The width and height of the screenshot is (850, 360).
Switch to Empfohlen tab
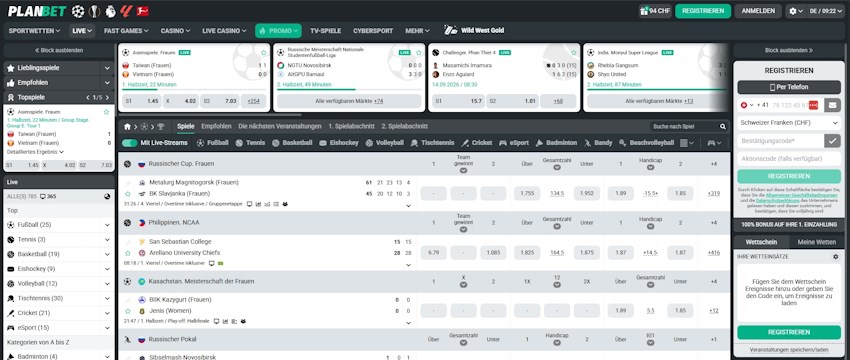point(216,126)
